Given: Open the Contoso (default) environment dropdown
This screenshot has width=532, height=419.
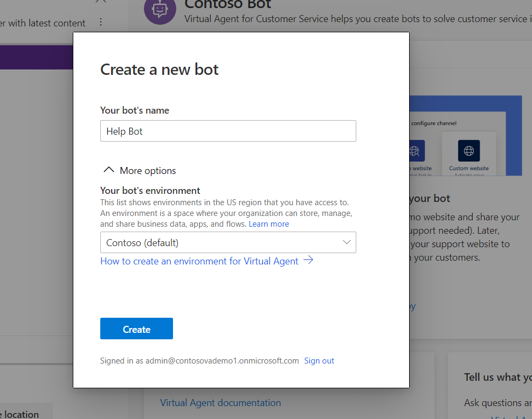Looking at the screenshot, I should 228,242.
